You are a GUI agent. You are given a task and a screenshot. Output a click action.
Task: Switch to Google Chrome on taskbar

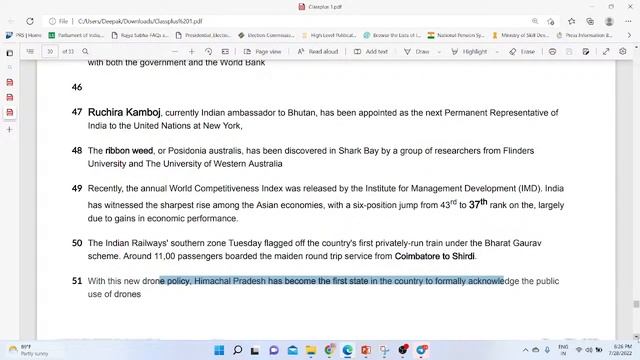[329, 350]
